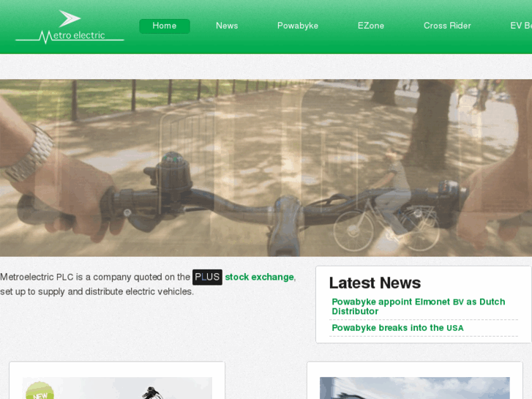
Task: Click the Latest News heading
Action: coord(375,283)
